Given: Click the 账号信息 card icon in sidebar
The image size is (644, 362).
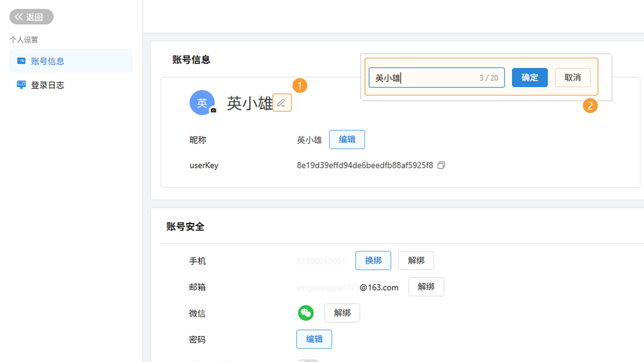Looking at the screenshot, I should tap(21, 61).
